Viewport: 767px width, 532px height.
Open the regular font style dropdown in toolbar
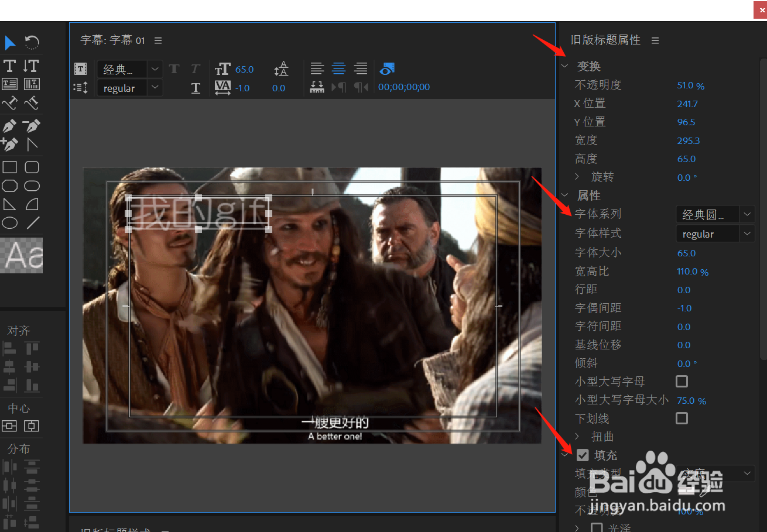click(x=130, y=88)
